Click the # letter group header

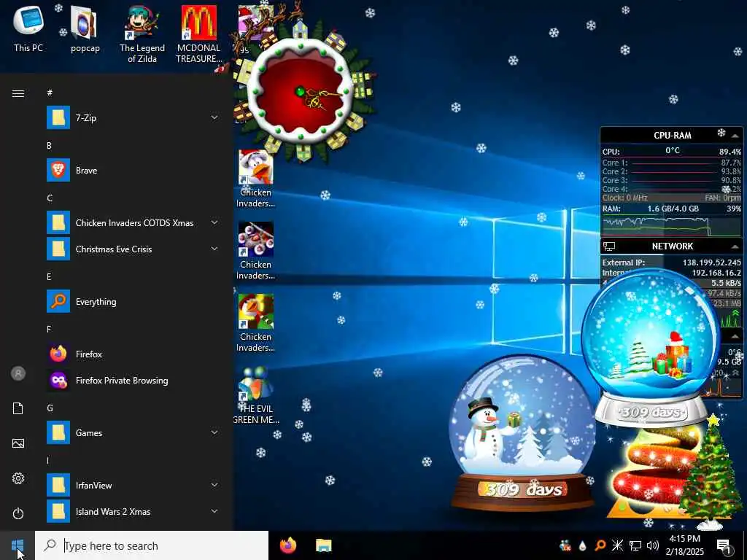pos(50,93)
